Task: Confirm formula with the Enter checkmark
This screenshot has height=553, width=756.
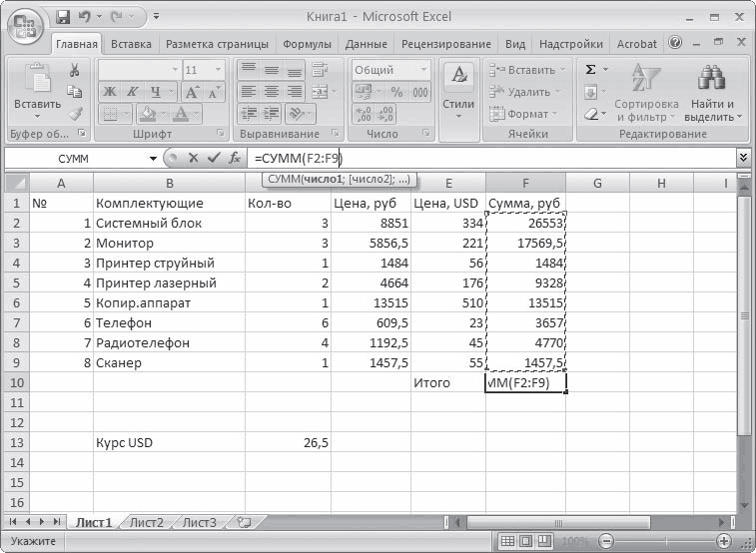Action: [214, 158]
